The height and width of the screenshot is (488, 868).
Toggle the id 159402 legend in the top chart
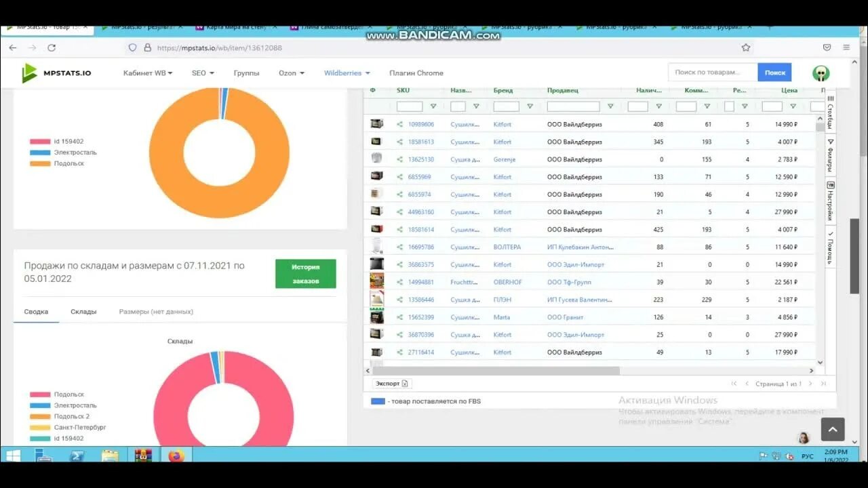[56, 142]
